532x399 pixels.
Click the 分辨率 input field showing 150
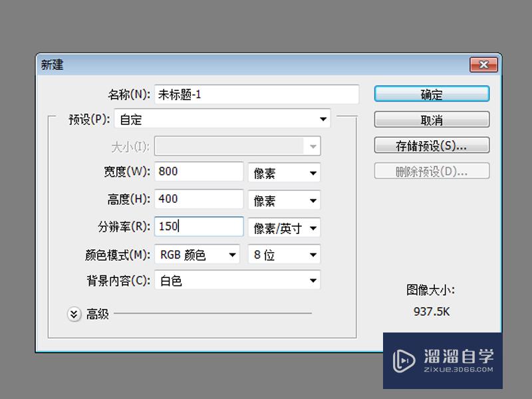coord(199,226)
